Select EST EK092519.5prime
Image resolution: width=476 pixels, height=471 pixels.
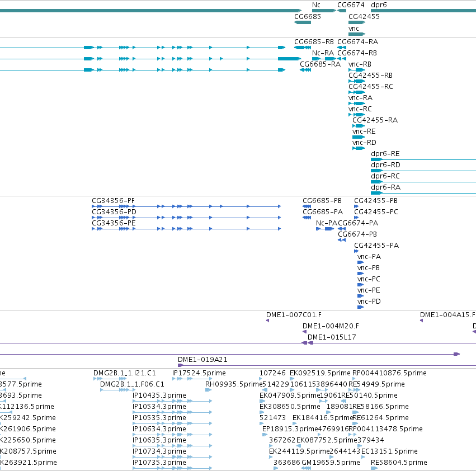coord(320,373)
